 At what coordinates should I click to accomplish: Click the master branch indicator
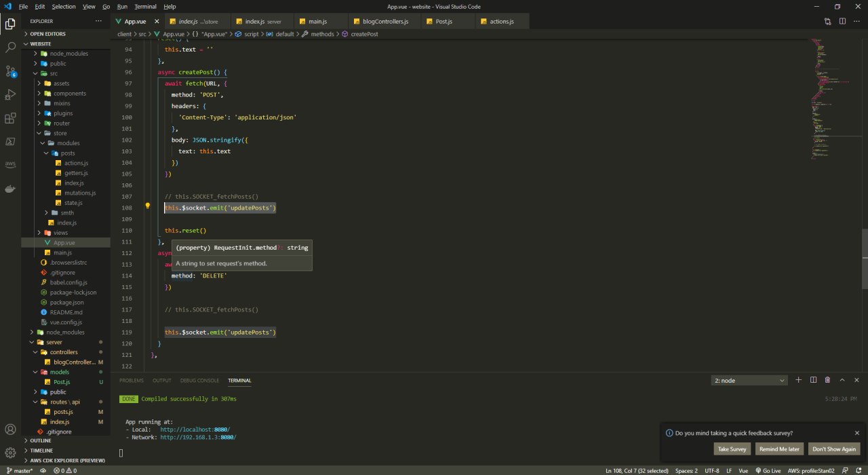pos(19,470)
